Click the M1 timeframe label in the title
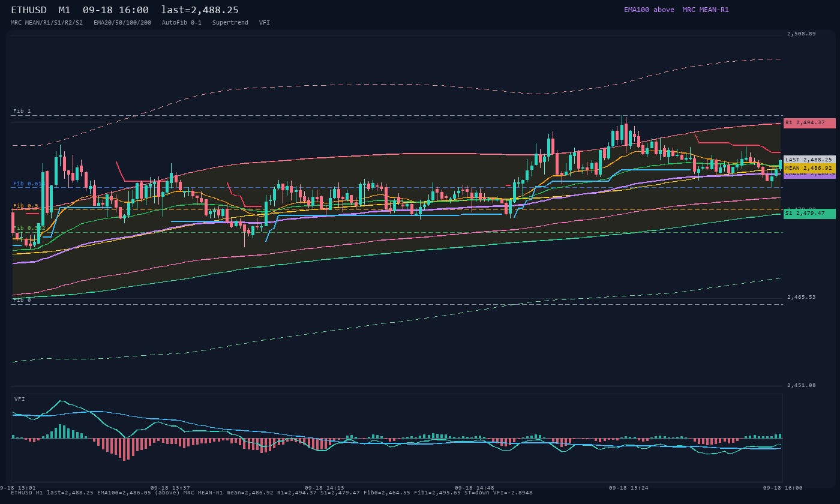840x504 pixels. (65, 10)
